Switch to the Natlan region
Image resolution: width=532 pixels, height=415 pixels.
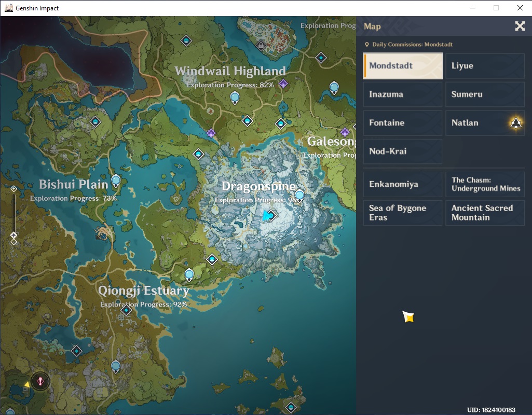pyautogui.click(x=485, y=123)
